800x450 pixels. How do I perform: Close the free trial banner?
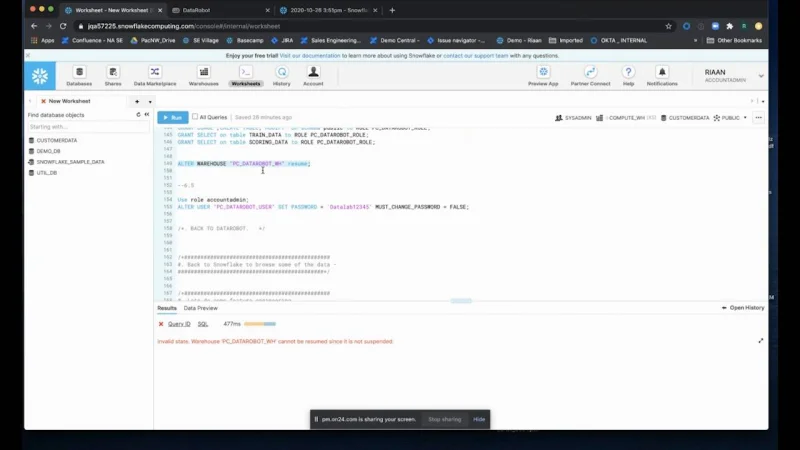(28, 55)
